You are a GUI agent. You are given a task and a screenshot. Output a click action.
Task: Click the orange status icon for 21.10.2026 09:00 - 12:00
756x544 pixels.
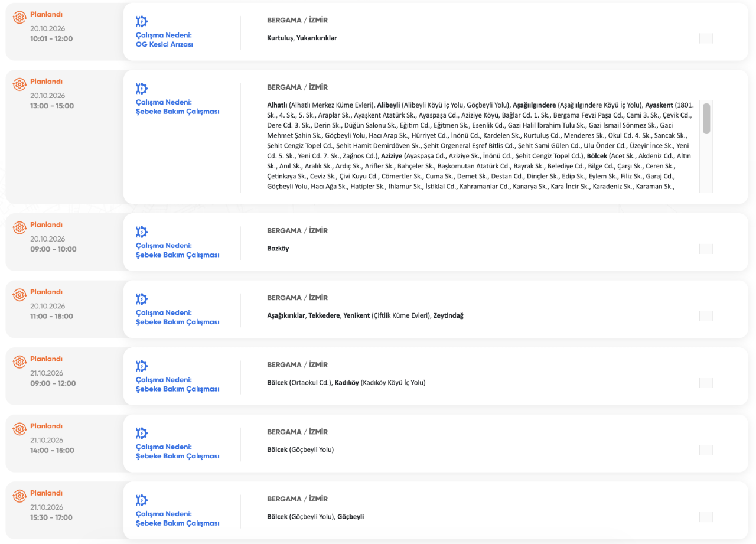click(19, 362)
